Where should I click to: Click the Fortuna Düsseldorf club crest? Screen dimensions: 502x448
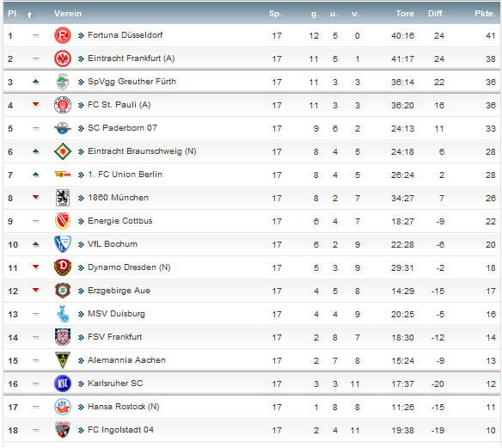63,35
